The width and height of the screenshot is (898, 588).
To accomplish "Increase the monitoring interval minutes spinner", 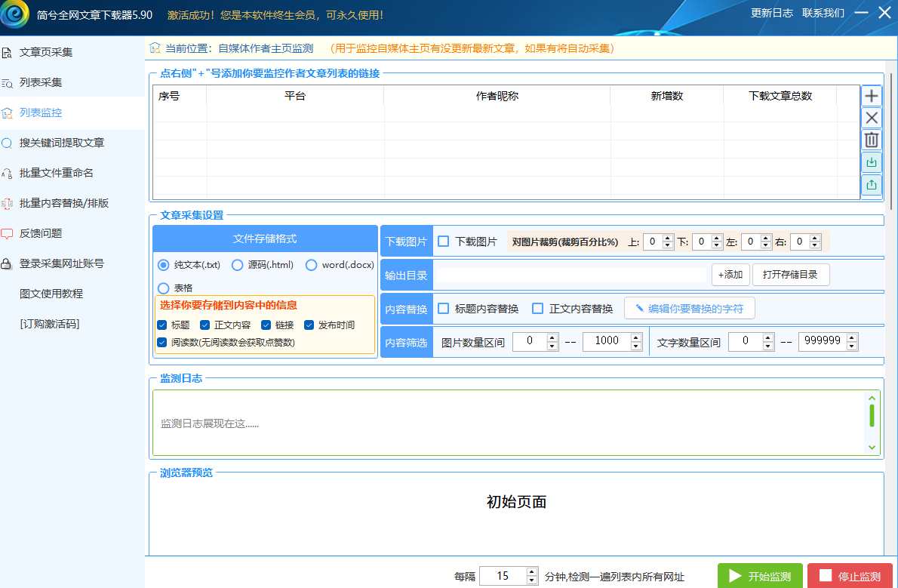I will [x=532, y=572].
